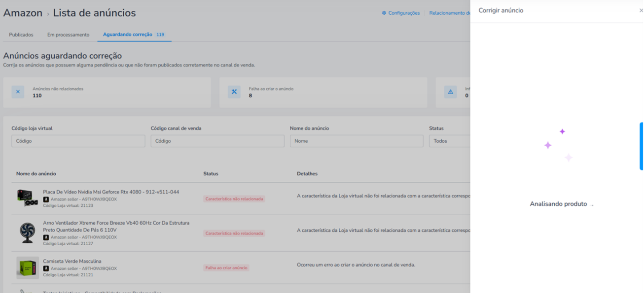Click the tools icon on Falha ao criar card

(234, 92)
